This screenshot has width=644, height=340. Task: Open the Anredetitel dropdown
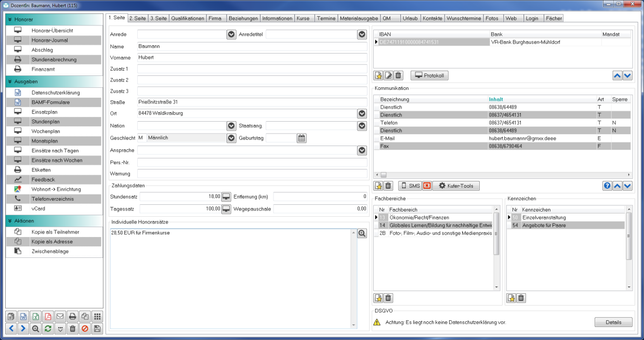(x=362, y=34)
